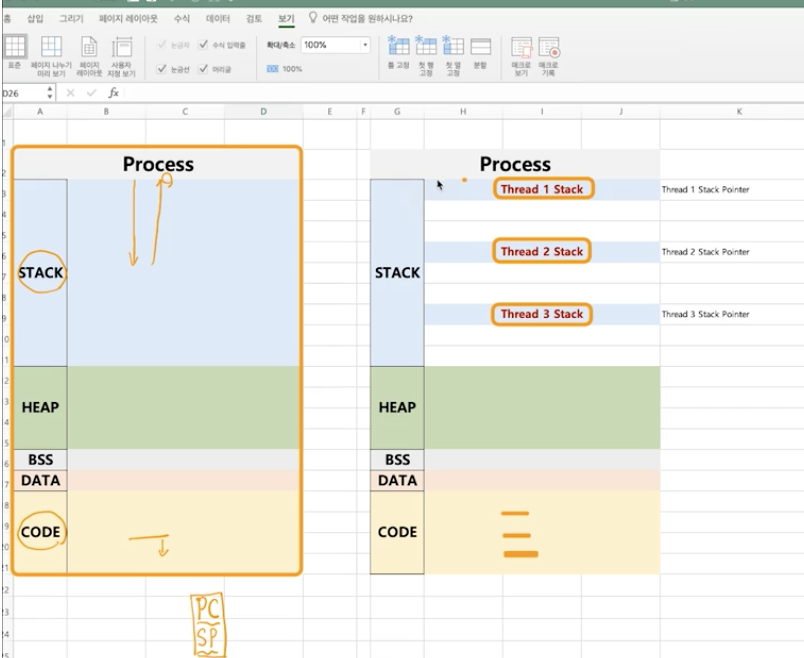Toggle the 수식 입력줄 formula bar checkbox

(204, 45)
